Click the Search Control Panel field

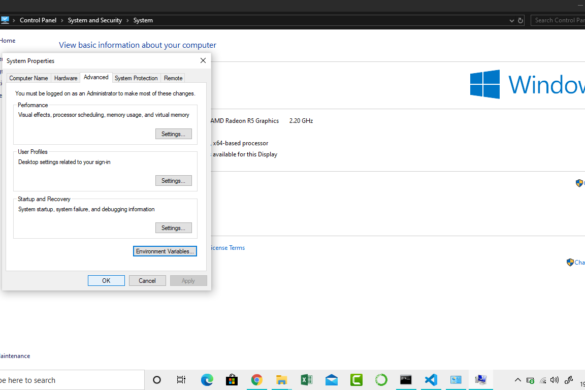[x=558, y=20]
